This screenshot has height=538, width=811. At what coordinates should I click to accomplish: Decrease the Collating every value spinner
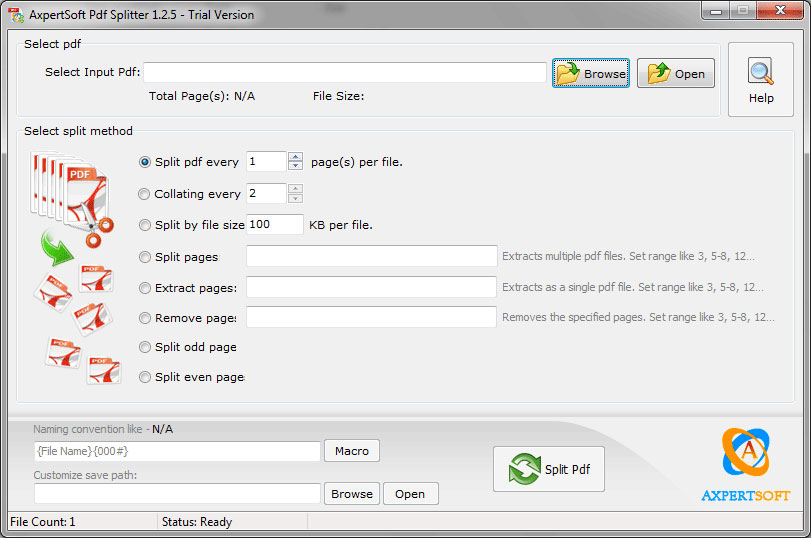point(295,198)
